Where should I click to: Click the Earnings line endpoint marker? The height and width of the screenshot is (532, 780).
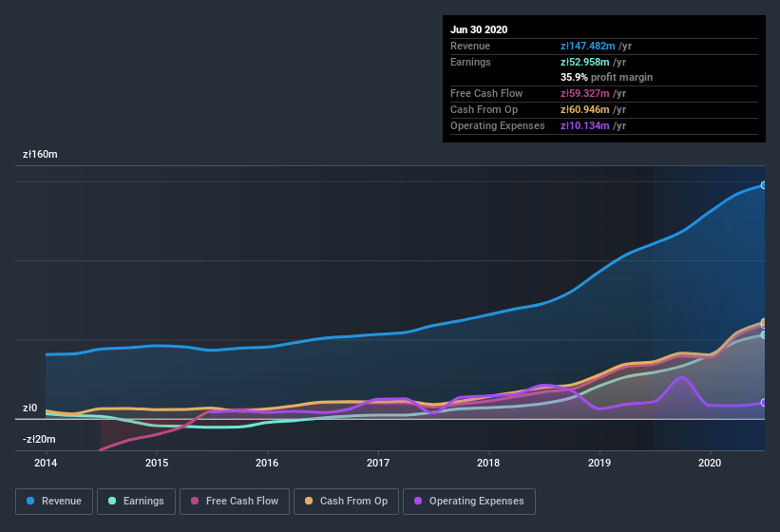pos(764,335)
